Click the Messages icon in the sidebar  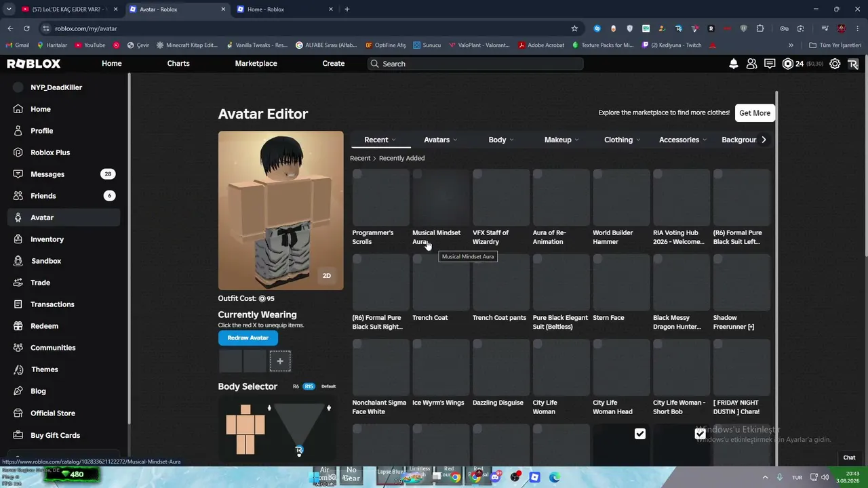click(x=18, y=174)
